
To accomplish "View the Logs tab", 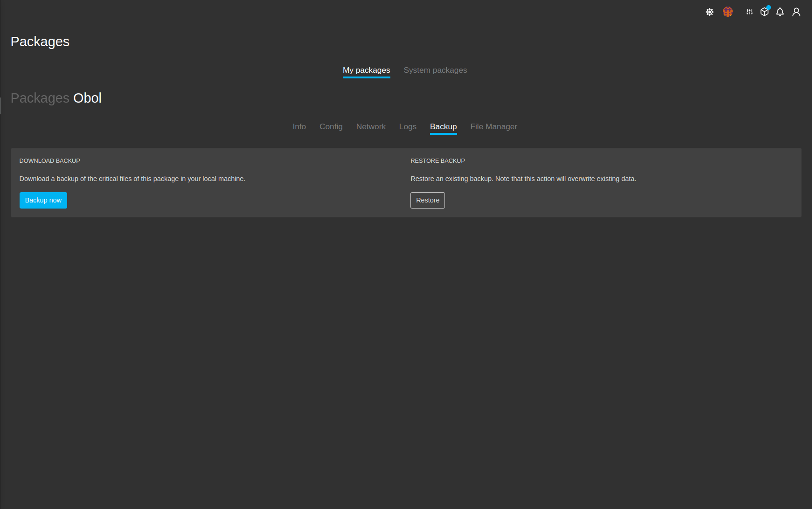I will [x=408, y=127].
